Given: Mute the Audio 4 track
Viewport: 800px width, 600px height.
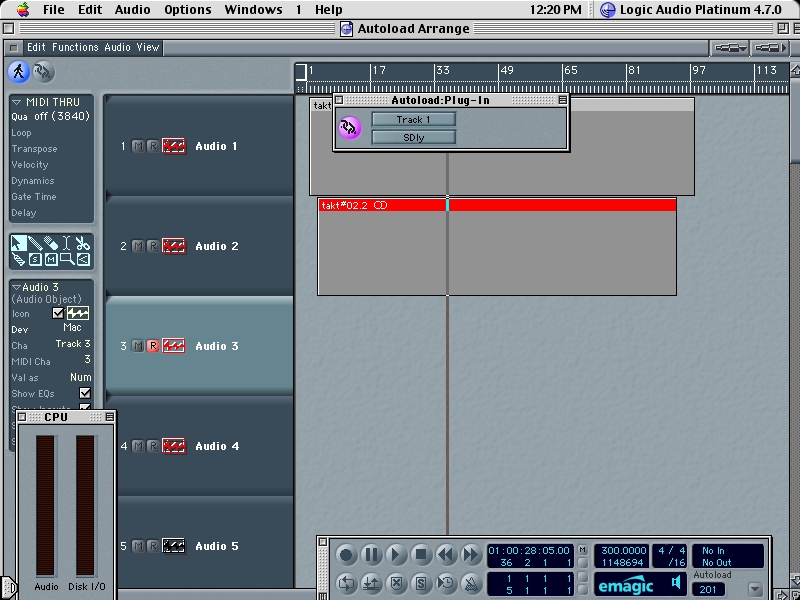Looking at the screenshot, I should [x=138, y=446].
